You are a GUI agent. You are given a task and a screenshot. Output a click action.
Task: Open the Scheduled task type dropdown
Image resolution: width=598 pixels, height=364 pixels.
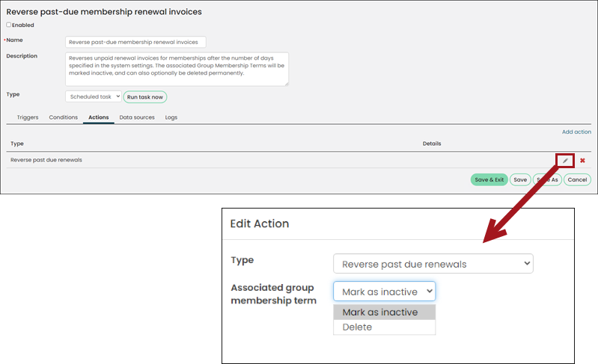coord(94,96)
